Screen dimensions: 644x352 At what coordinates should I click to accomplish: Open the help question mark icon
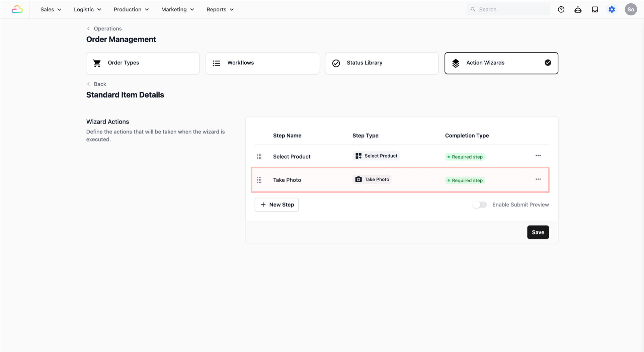point(561,9)
